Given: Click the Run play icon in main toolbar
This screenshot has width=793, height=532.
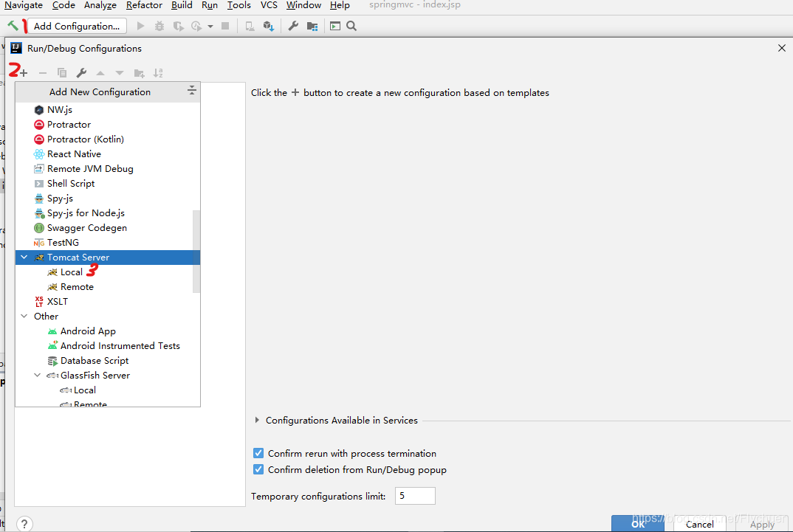Looking at the screenshot, I should tap(140, 26).
